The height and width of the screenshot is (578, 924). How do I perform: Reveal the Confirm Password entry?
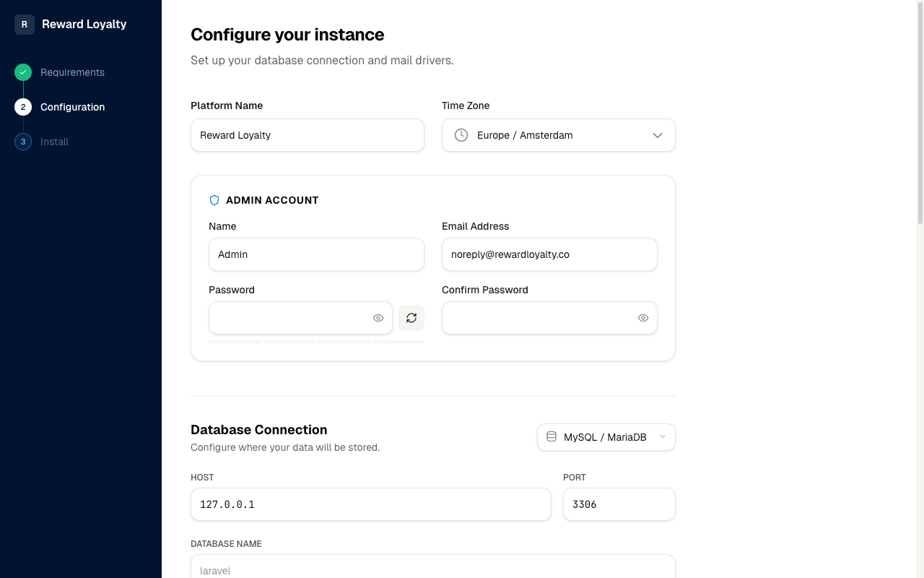point(642,318)
